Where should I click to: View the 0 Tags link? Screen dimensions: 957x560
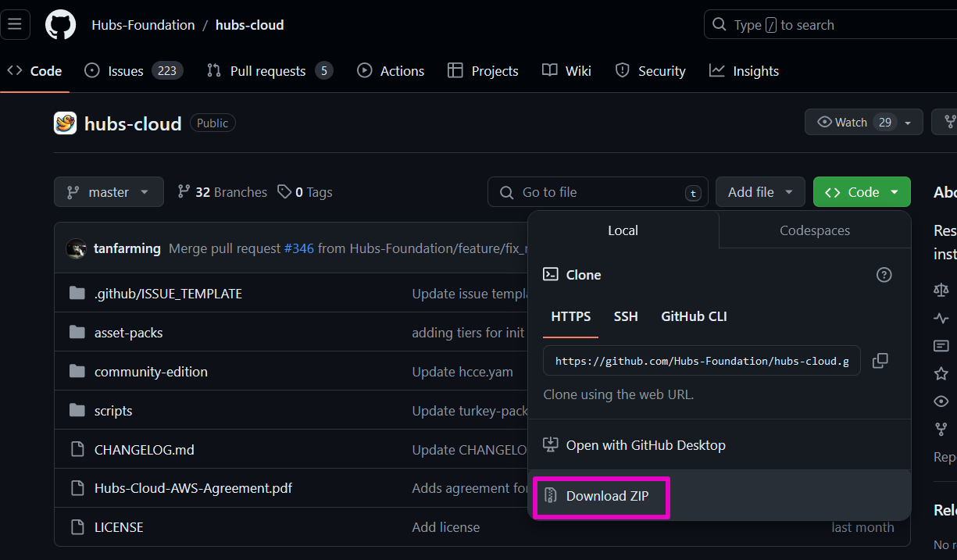(x=305, y=192)
